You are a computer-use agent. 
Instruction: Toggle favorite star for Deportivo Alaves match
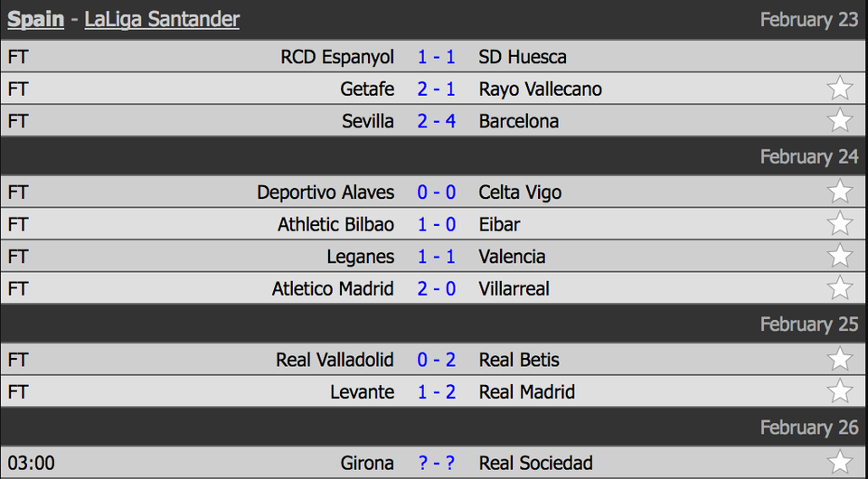point(839,192)
